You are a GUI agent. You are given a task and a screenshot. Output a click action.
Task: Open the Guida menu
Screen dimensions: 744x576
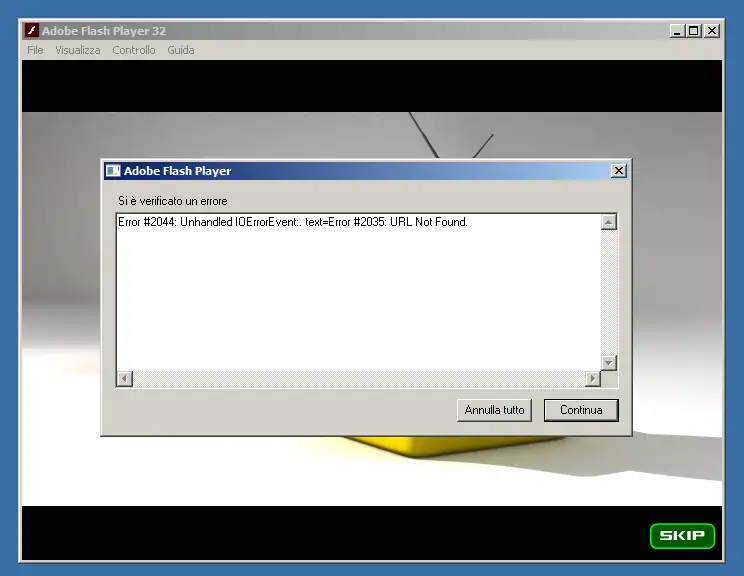tap(181, 50)
